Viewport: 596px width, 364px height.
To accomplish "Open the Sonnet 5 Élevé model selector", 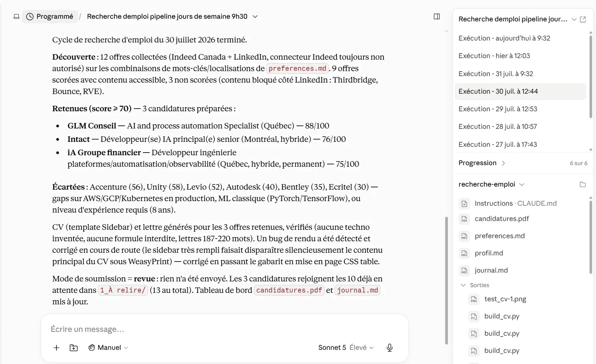I will [346, 348].
